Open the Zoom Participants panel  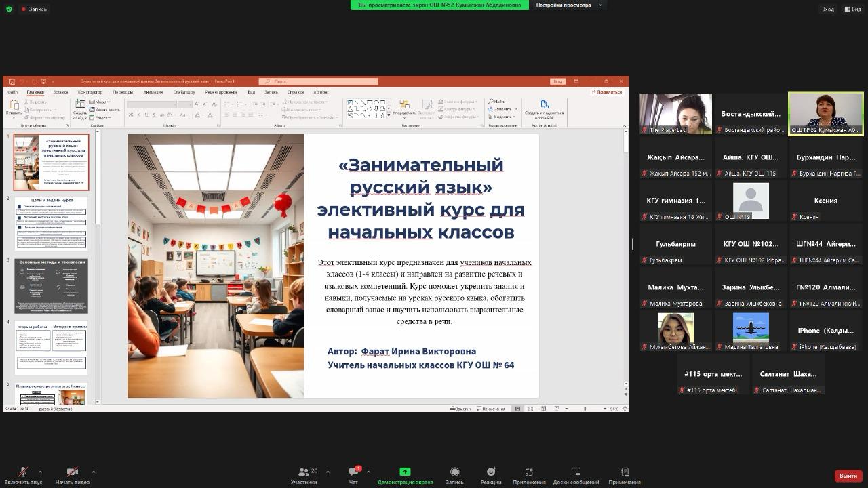(304, 476)
